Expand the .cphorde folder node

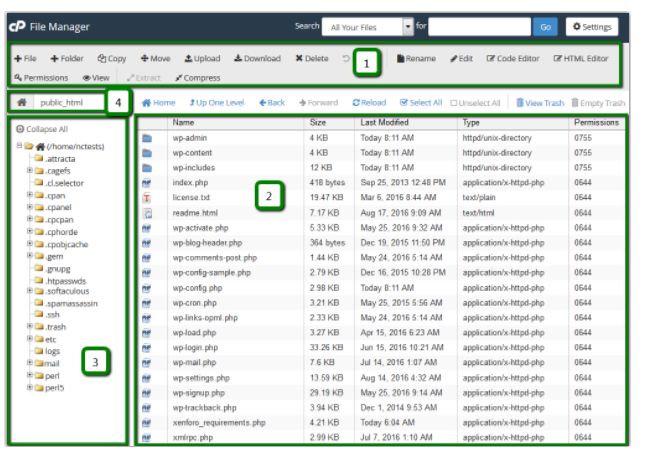(x=30, y=231)
